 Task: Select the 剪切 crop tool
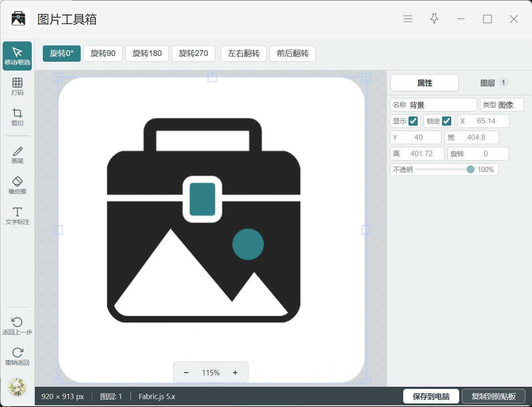17,117
